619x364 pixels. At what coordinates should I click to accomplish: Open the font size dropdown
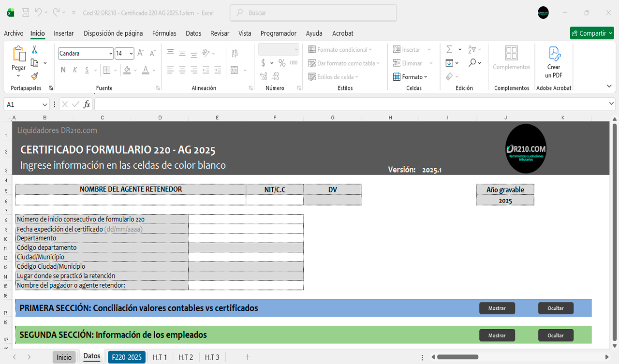click(x=131, y=54)
